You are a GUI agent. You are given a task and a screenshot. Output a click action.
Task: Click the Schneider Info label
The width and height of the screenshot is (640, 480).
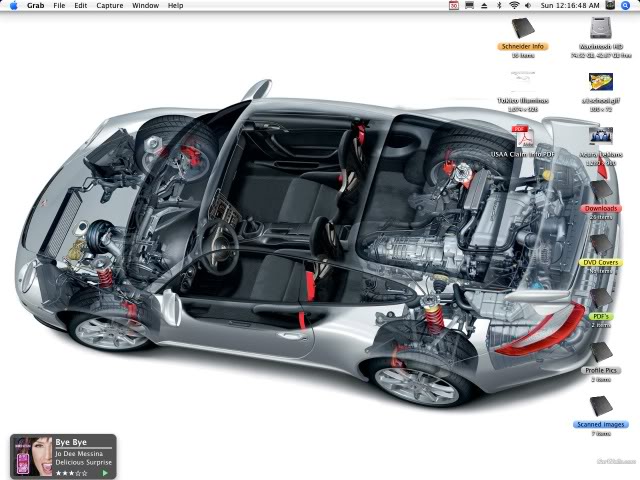pyautogui.click(x=523, y=46)
